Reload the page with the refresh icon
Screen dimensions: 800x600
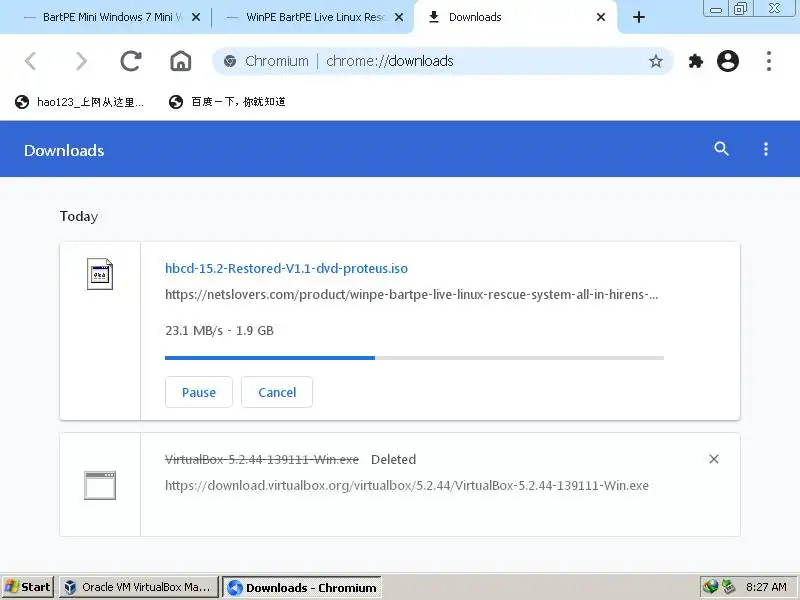[131, 61]
